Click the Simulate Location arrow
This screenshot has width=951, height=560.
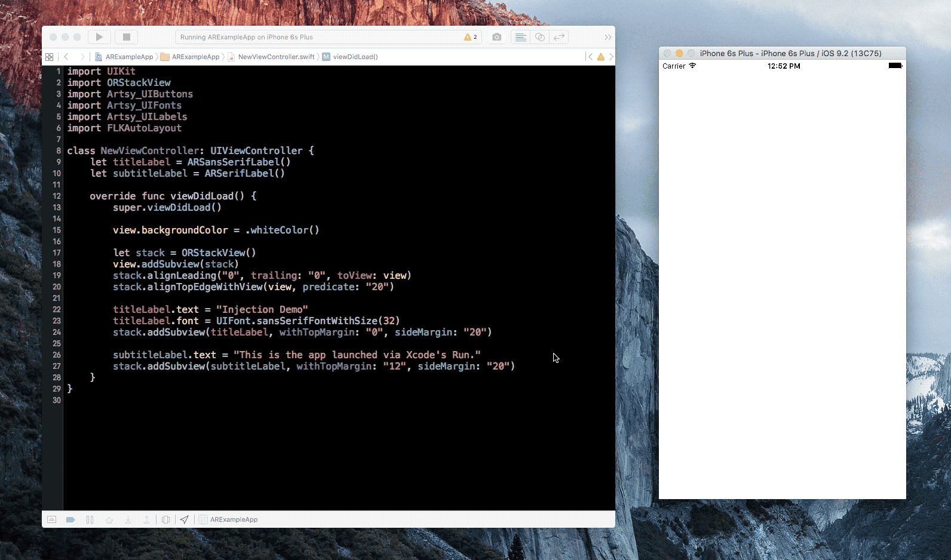click(185, 519)
